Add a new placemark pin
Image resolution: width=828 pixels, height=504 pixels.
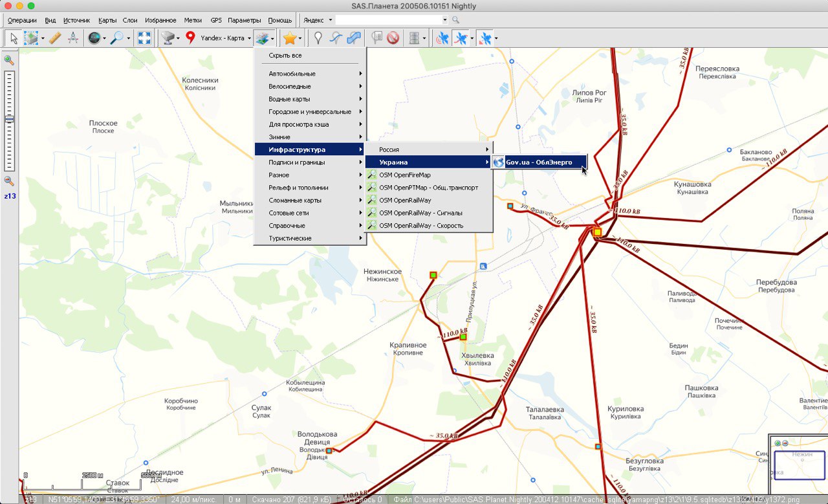point(318,38)
